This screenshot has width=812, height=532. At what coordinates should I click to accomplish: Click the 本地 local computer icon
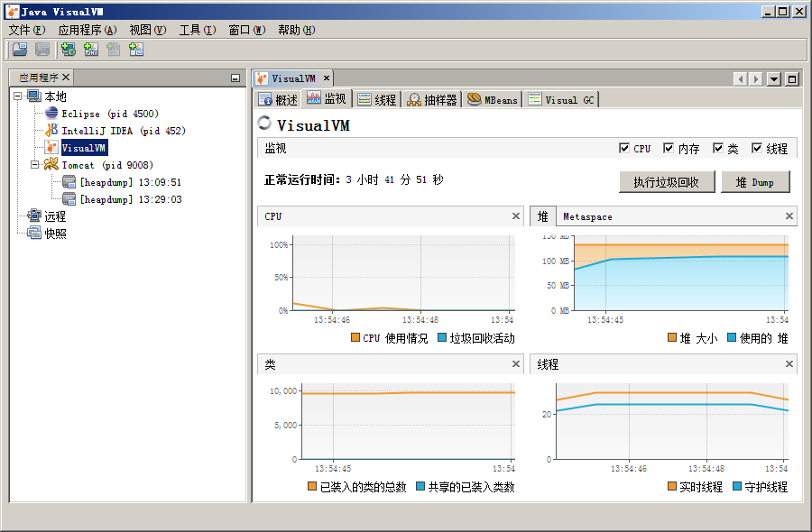[34, 96]
